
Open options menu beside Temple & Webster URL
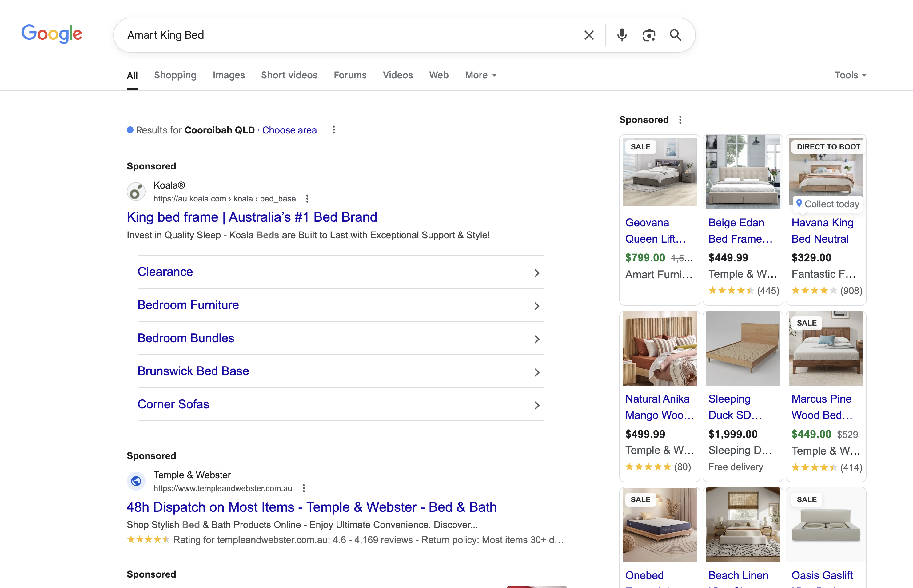[304, 488]
